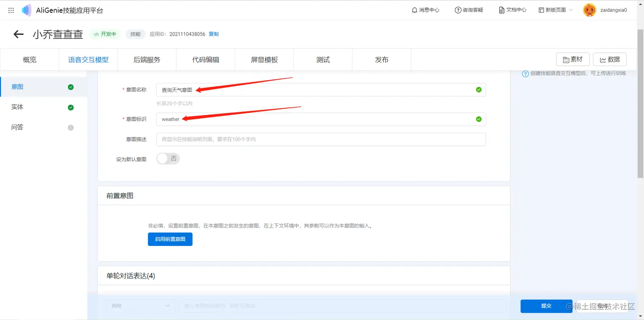Click the green check beside 实体 sidebar item
The width and height of the screenshot is (644, 320).
pyautogui.click(x=71, y=108)
